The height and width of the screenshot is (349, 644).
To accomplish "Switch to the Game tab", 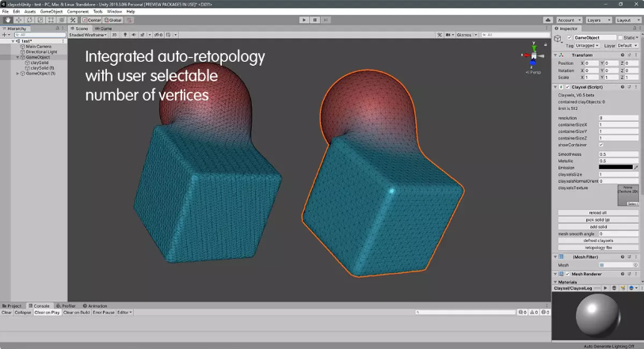I will coord(104,28).
